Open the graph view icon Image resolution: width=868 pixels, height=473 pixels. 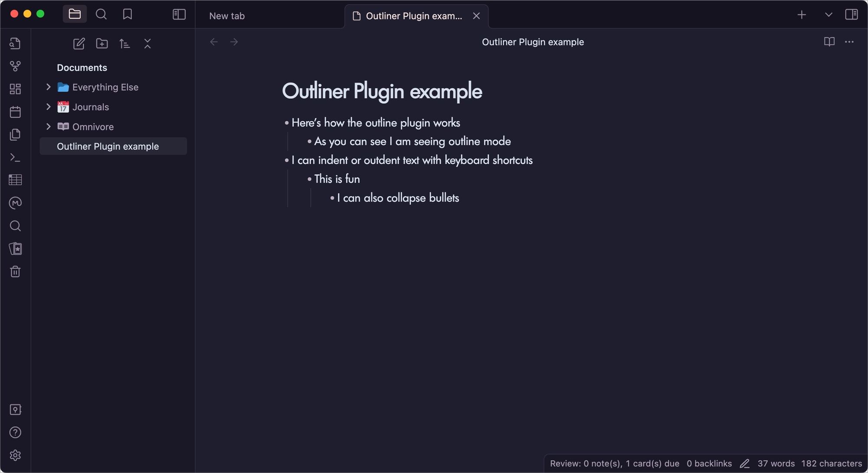click(x=15, y=66)
